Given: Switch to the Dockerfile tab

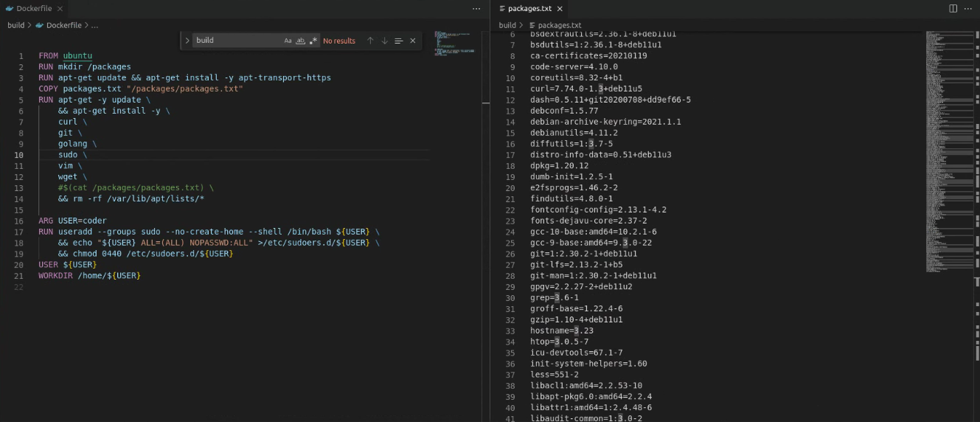Looking at the screenshot, I should (34, 8).
